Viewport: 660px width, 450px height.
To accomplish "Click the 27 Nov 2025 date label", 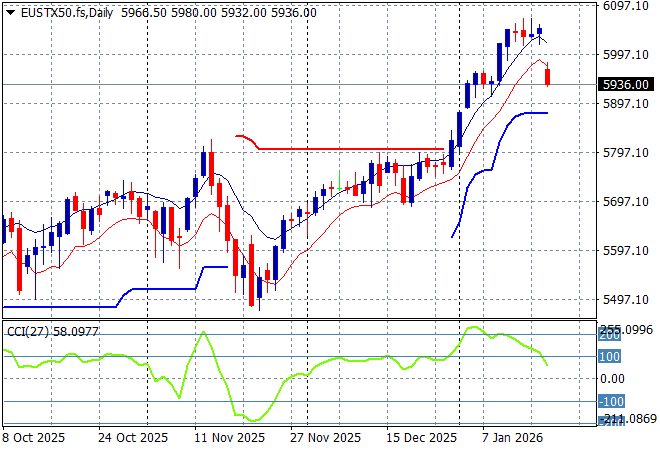I will [325, 438].
